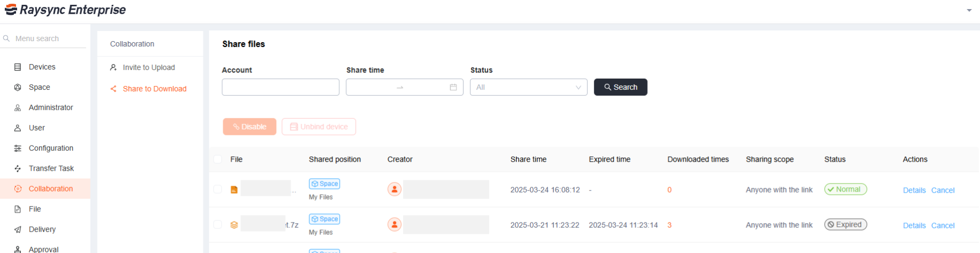Click the Unbind device button
The height and width of the screenshot is (253, 980).
tap(319, 127)
